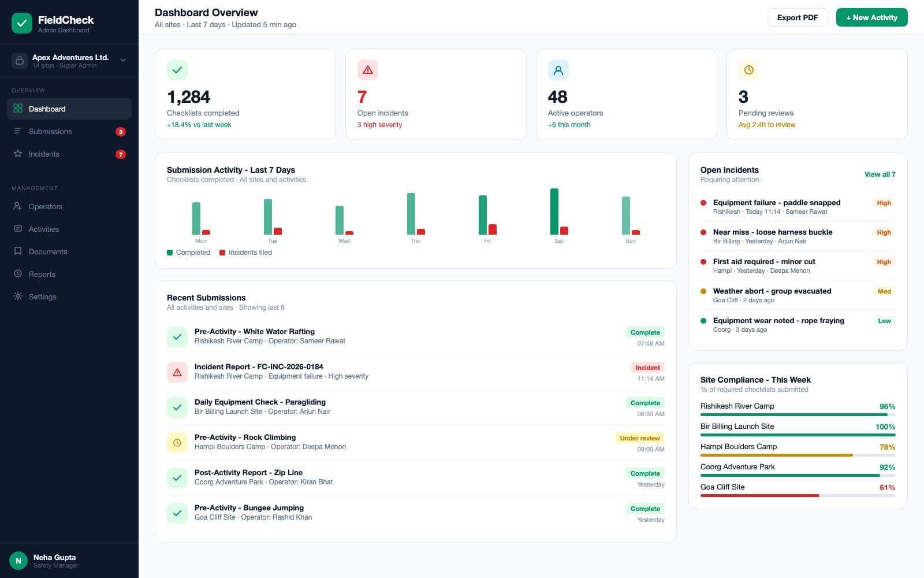Click the Settings gear icon in sidebar
924x578 pixels.
[x=18, y=297]
